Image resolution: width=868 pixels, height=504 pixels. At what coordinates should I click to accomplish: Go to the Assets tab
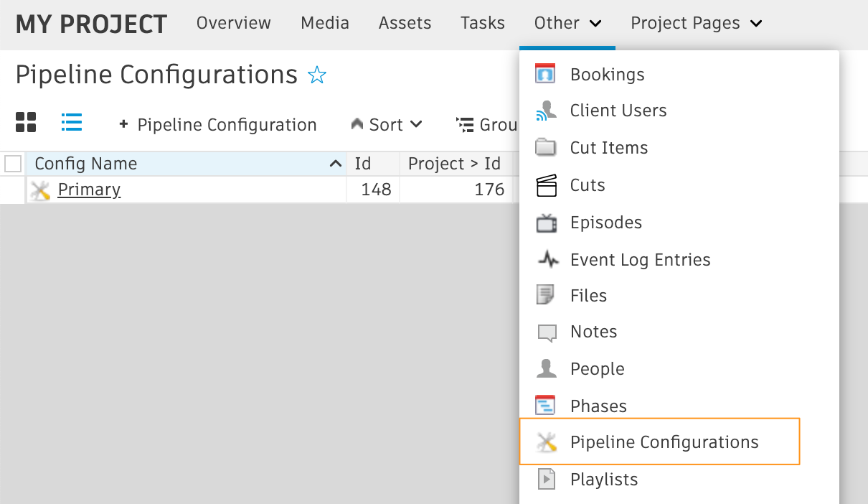[x=405, y=23]
